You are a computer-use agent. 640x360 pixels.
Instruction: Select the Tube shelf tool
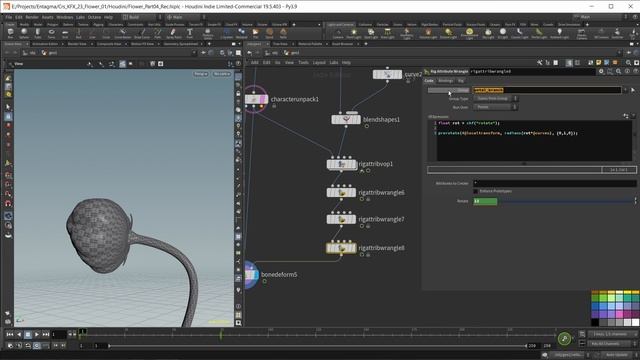click(38, 33)
